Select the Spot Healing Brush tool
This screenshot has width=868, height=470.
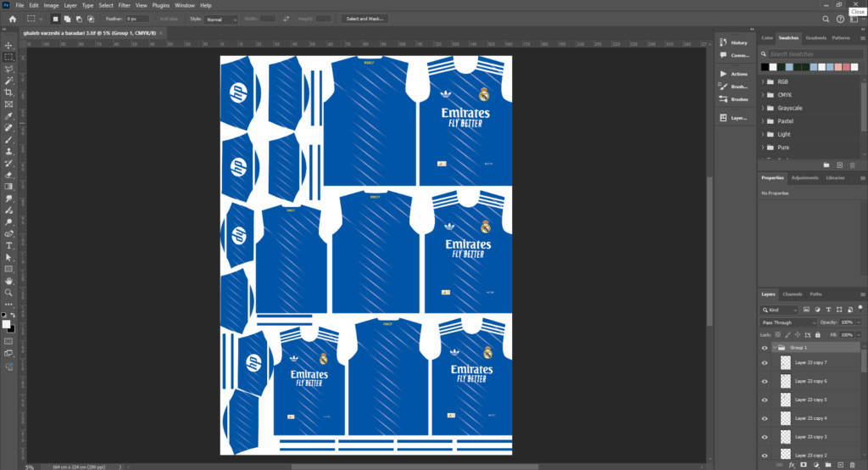(8, 128)
